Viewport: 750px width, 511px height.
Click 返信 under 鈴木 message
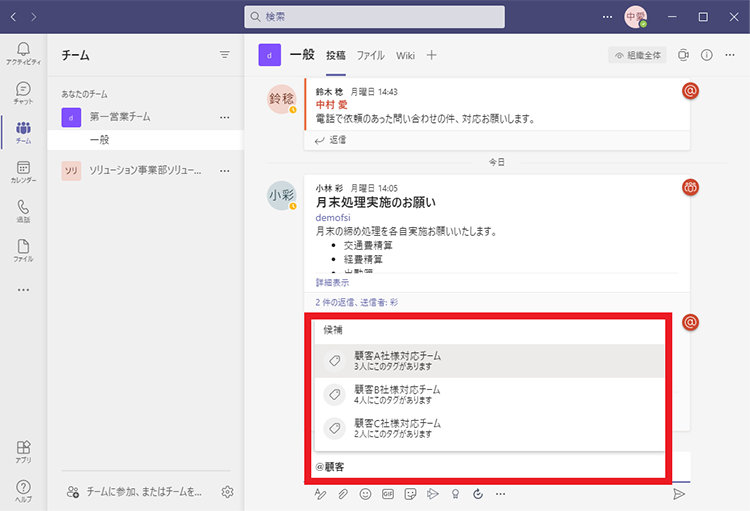[x=330, y=140]
